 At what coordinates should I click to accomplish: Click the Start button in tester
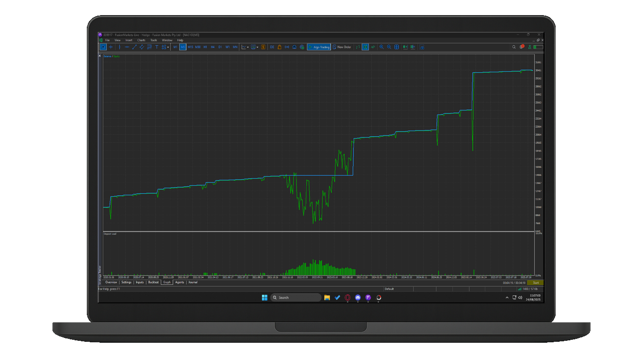(x=536, y=283)
